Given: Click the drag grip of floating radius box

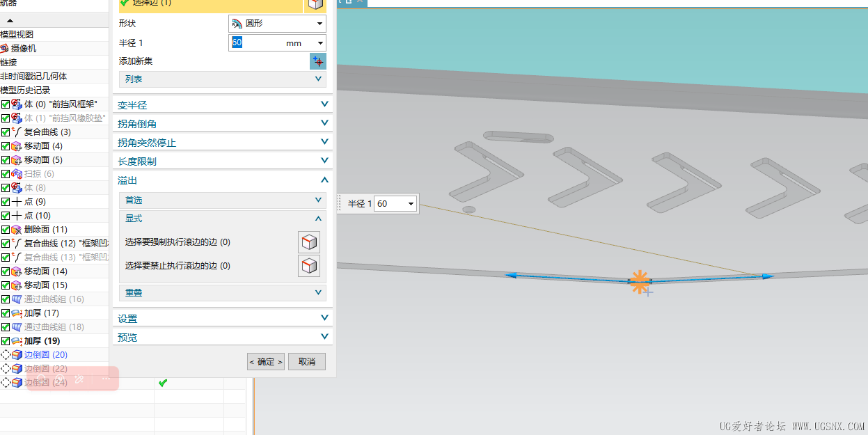Looking at the screenshot, I should [x=340, y=203].
